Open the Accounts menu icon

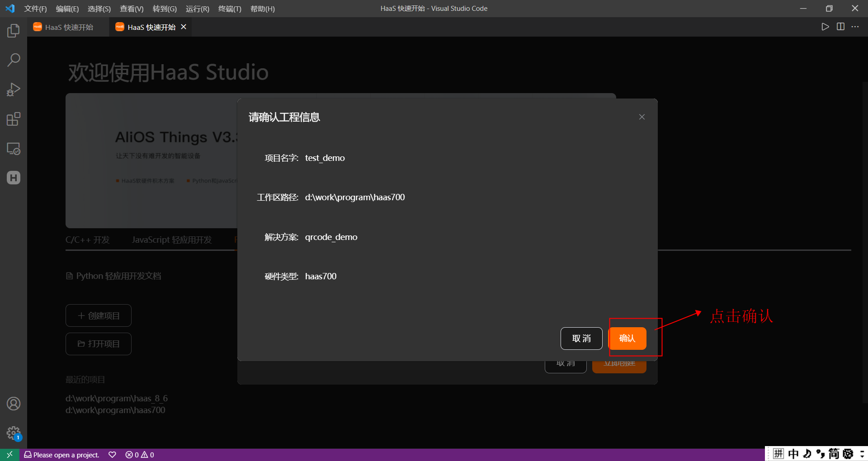14,404
